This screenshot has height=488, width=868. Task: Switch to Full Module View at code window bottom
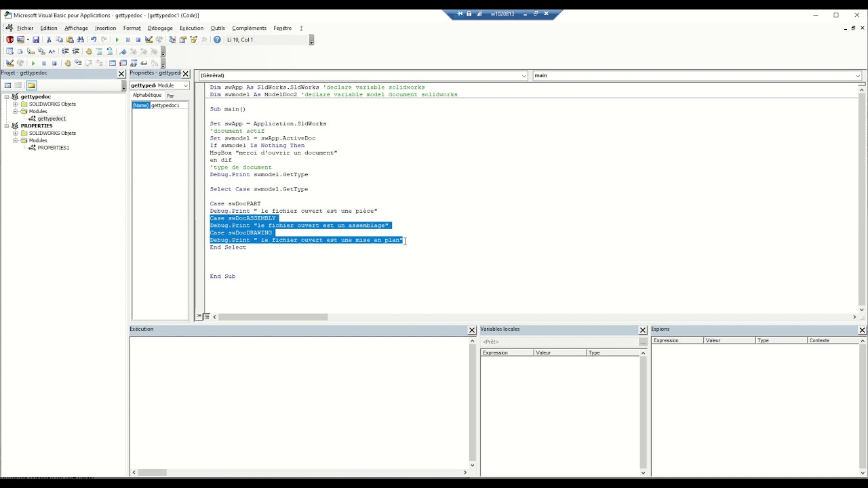click(206, 317)
